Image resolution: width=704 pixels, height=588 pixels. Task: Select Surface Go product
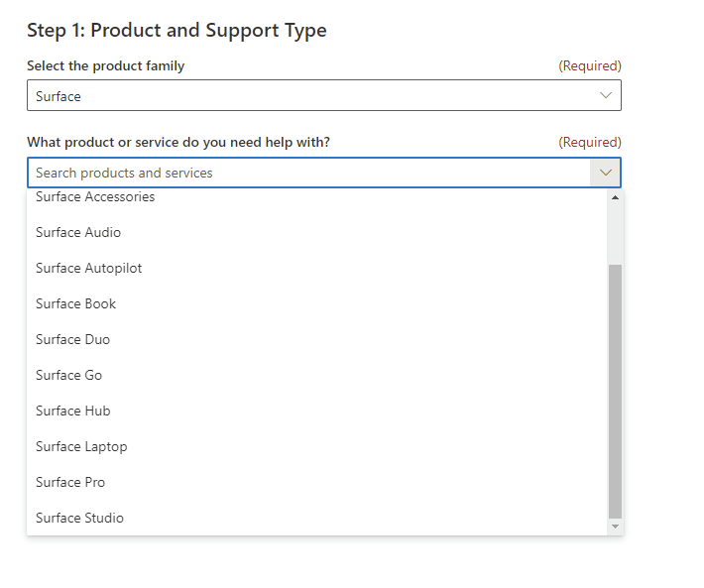[317, 375]
